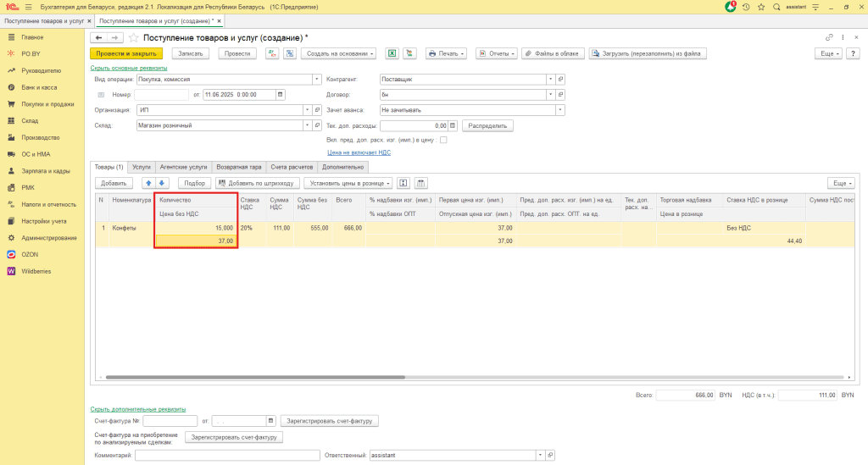Expand Контрагент dropdown
Screen dimensions: 868x465
pos(550,79)
